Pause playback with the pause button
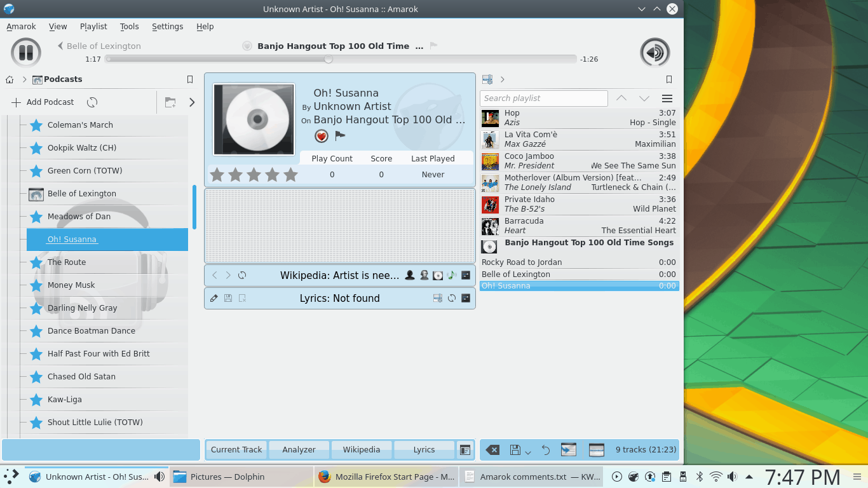Screen dimensions: 868x488 (26, 53)
